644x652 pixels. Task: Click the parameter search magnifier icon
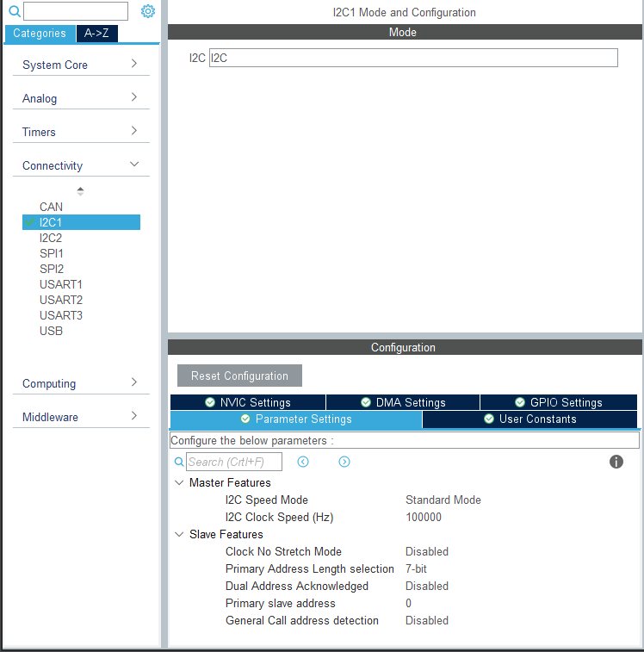[179, 462]
